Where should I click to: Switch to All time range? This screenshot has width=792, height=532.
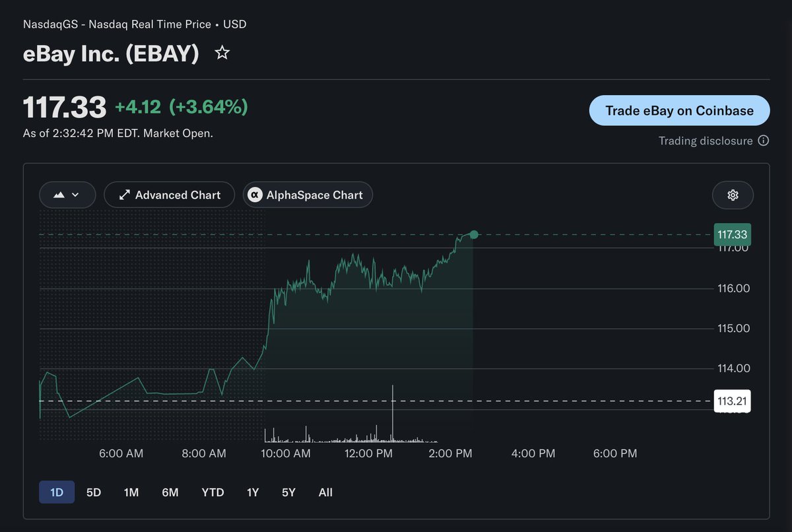pyautogui.click(x=325, y=492)
